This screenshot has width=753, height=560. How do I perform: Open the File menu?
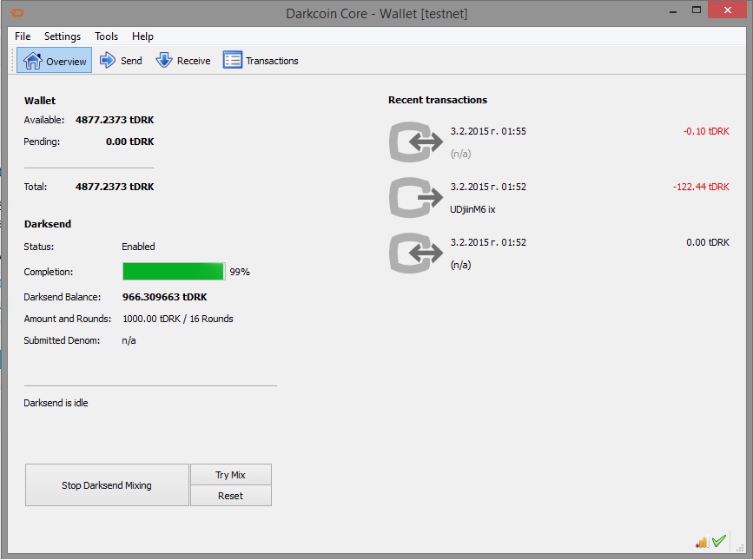point(23,36)
